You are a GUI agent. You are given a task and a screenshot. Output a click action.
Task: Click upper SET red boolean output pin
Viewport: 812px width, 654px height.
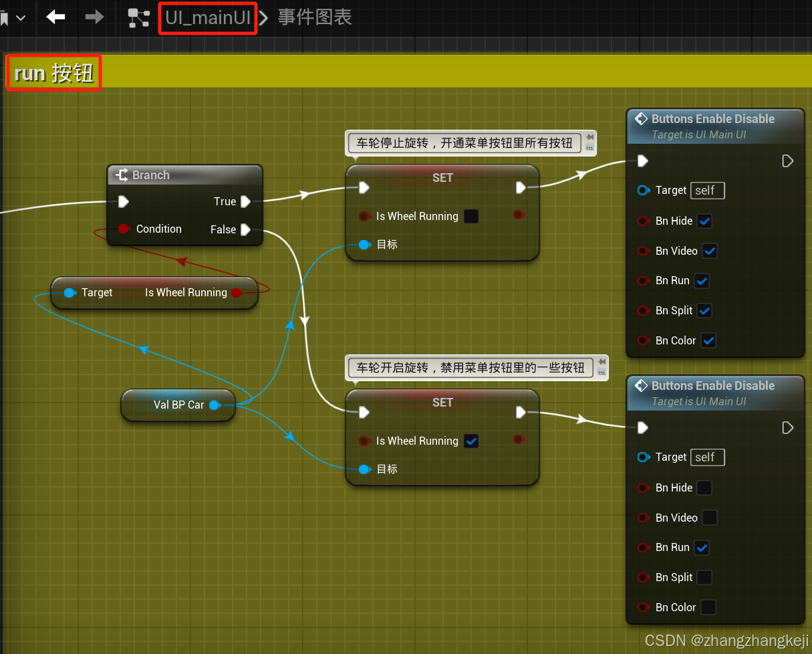(518, 215)
